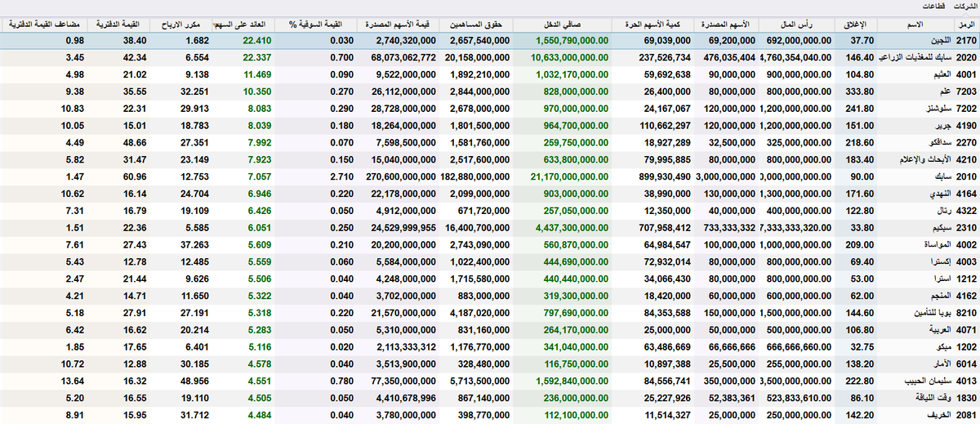Switch to the قطاعات tab
Image resolution: width=980 pixels, height=424 pixels.
[x=934, y=6]
